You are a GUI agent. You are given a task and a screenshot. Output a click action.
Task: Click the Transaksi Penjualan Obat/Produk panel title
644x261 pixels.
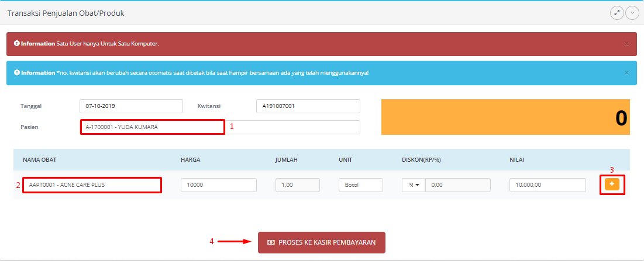pos(66,13)
